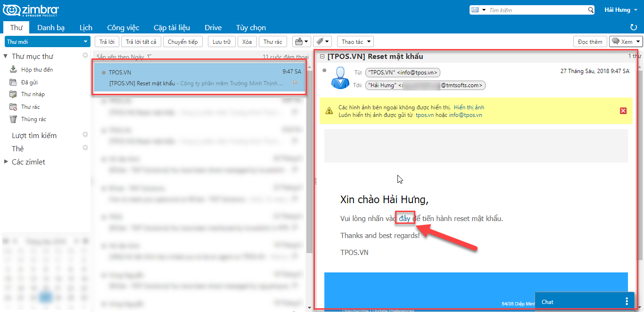Toggle unread dot on TPOS.VN message
This screenshot has width=644, height=312.
point(103,72)
